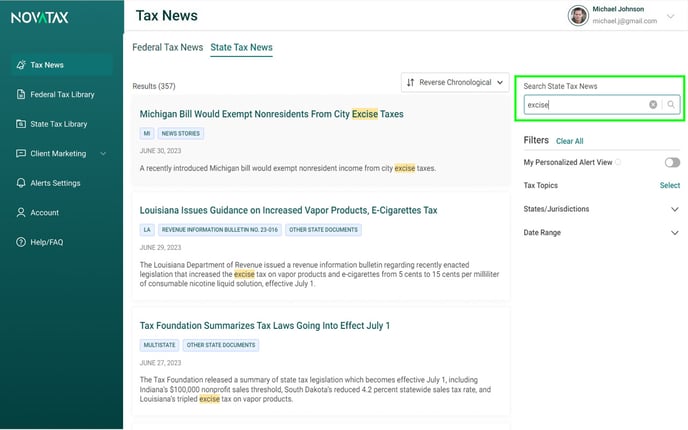688x430 pixels.
Task: Clear the search field with the X icon
Action: point(653,104)
